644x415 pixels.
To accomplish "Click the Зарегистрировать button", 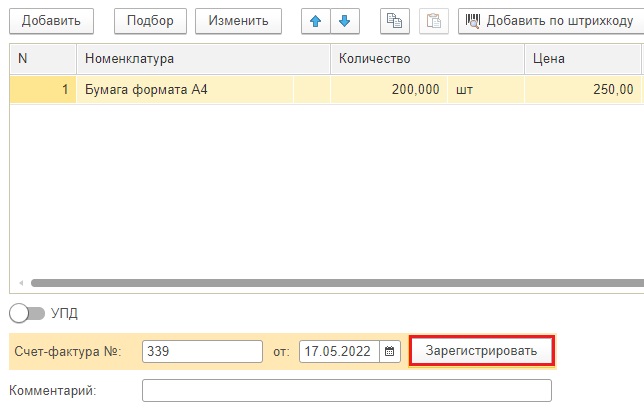I will [x=481, y=351].
